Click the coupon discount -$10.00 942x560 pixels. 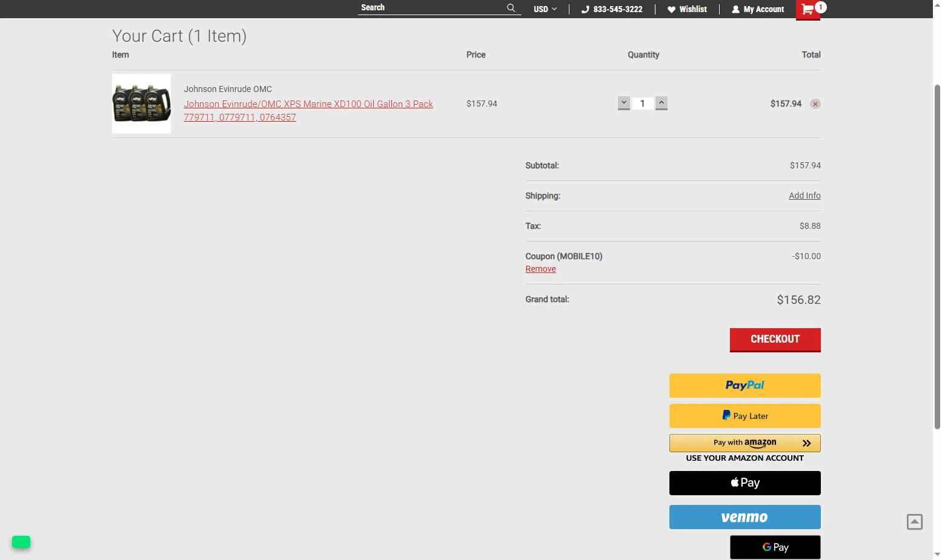tap(806, 256)
